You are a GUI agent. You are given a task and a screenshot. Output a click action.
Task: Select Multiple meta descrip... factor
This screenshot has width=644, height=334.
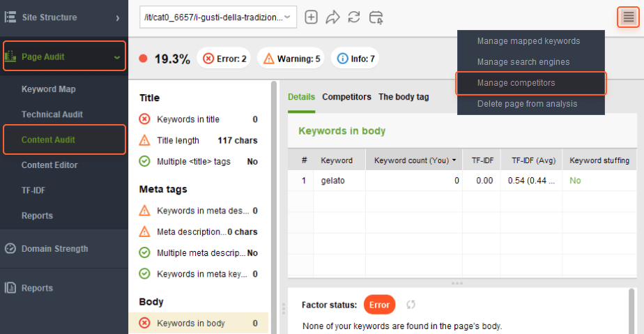tap(199, 252)
